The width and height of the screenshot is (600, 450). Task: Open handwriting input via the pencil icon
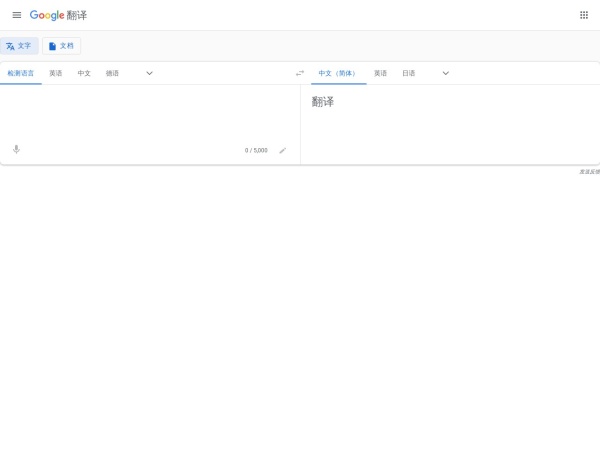pyautogui.click(x=283, y=150)
